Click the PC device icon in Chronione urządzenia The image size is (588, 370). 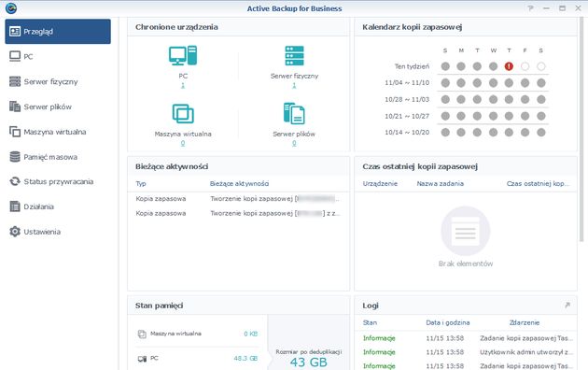tap(183, 55)
